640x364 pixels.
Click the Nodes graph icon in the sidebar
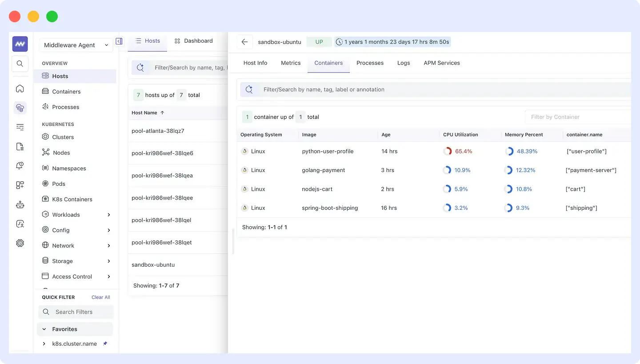pyautogui.click(x=45, y=152)
